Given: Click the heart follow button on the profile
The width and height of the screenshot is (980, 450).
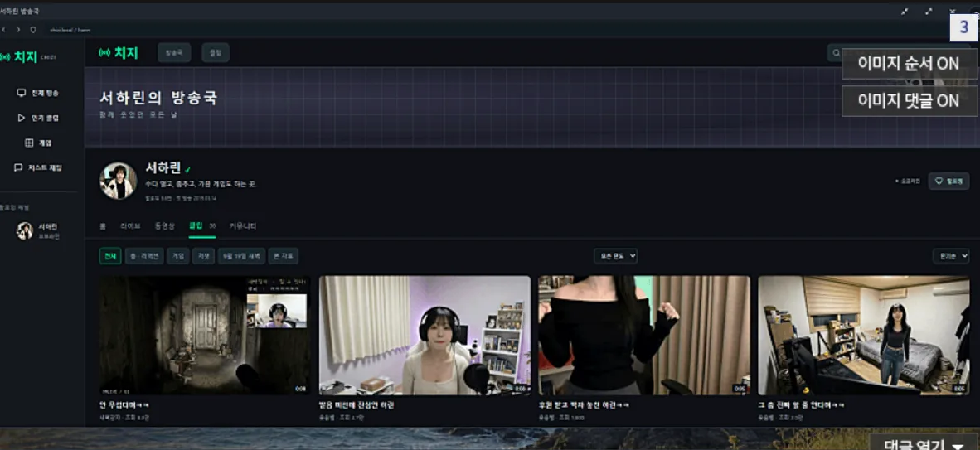Looking at the screenshot, I should [x=948, y=181].
